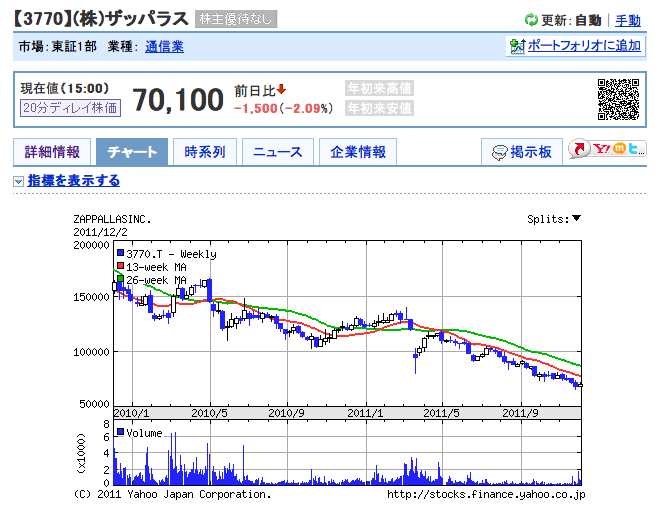Click the 70,100 current price value
This screenshot has width=655, height=505.
tap(178, 100)
